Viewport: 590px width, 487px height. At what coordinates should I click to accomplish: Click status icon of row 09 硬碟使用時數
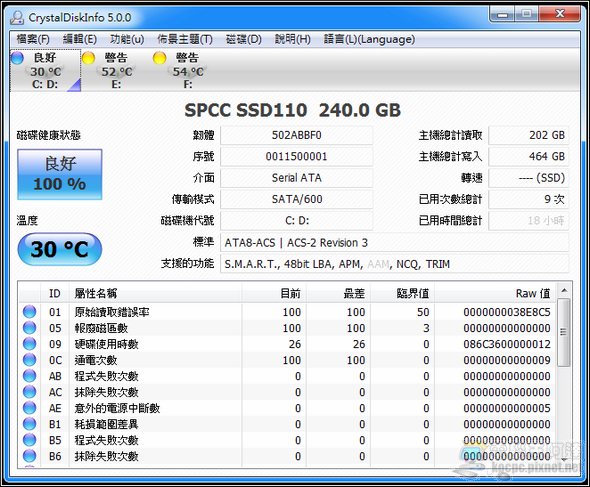[x=29, y=344]
